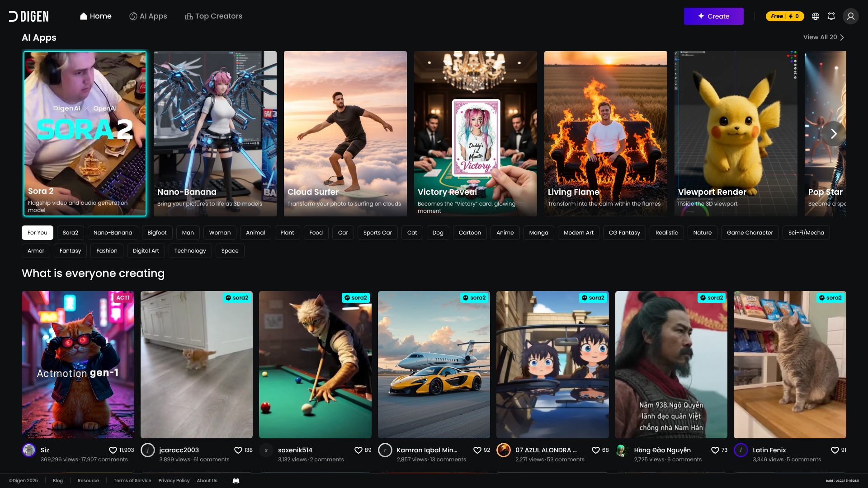Go to Top Creators page
The image size is (868, 488).
click(213, 16)
